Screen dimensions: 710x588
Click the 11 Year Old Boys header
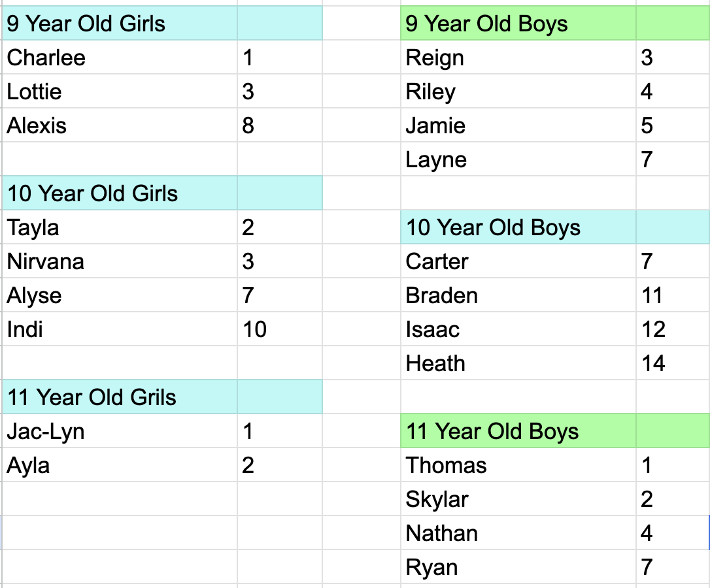click(518, 431)
